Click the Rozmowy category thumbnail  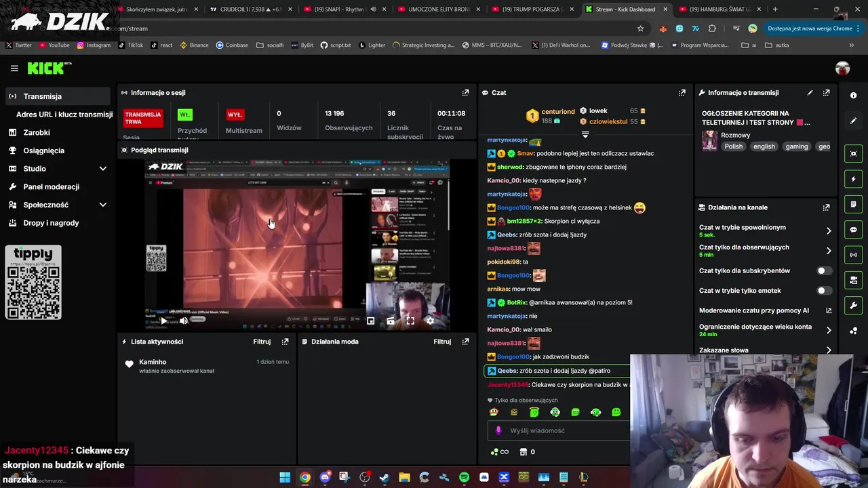[709, 140]
